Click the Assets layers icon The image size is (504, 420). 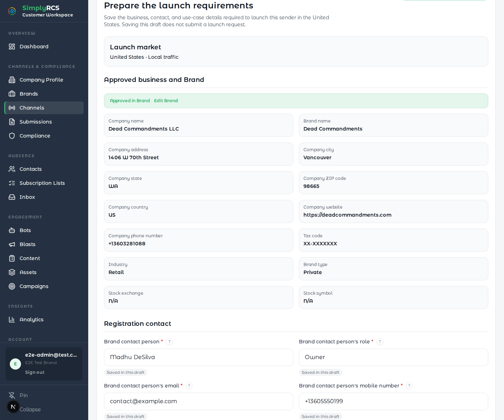point(12,272)
